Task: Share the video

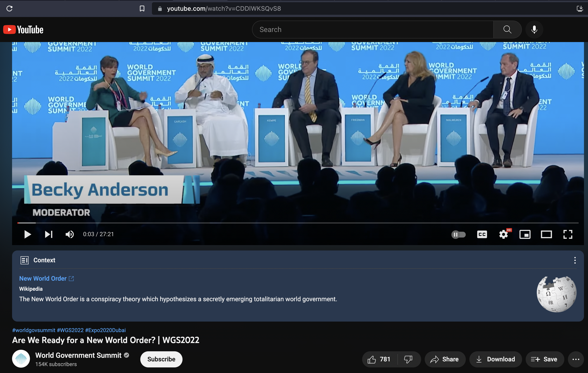Action: click(x=445, y=359)
